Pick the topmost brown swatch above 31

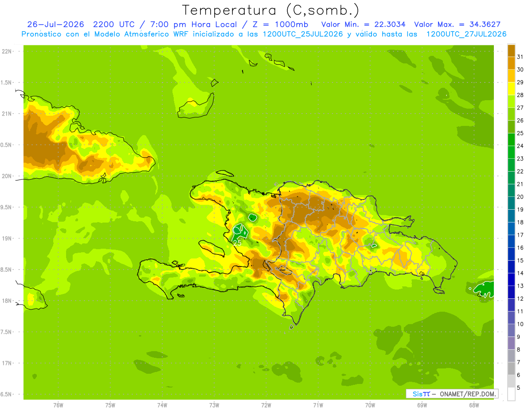point(511,51)
